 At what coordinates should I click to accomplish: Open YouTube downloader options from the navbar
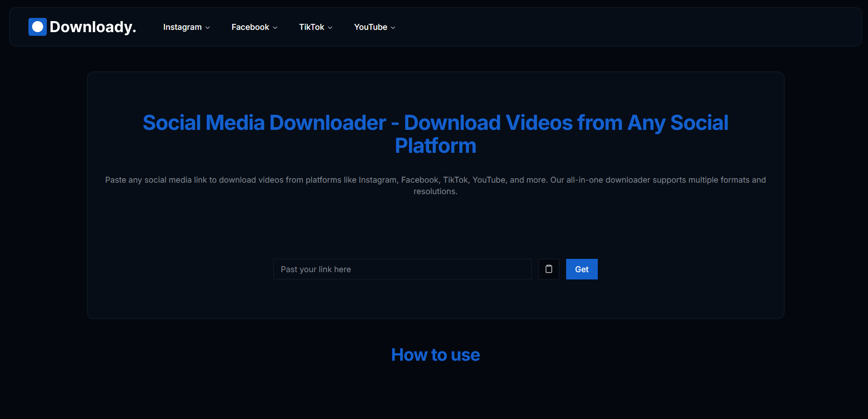click(x=370, y=27)
